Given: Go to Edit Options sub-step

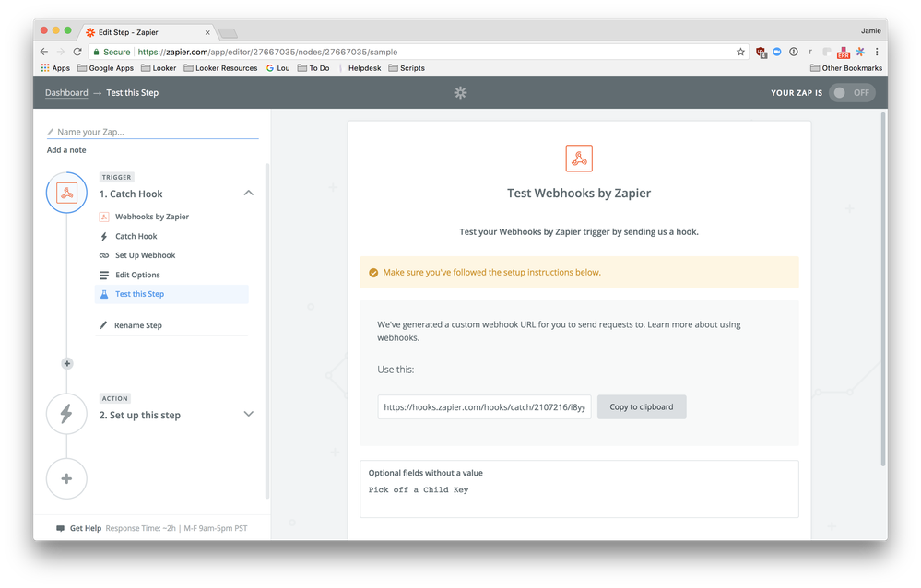Looking at the screenshot, I should click(x=137, y=275).
